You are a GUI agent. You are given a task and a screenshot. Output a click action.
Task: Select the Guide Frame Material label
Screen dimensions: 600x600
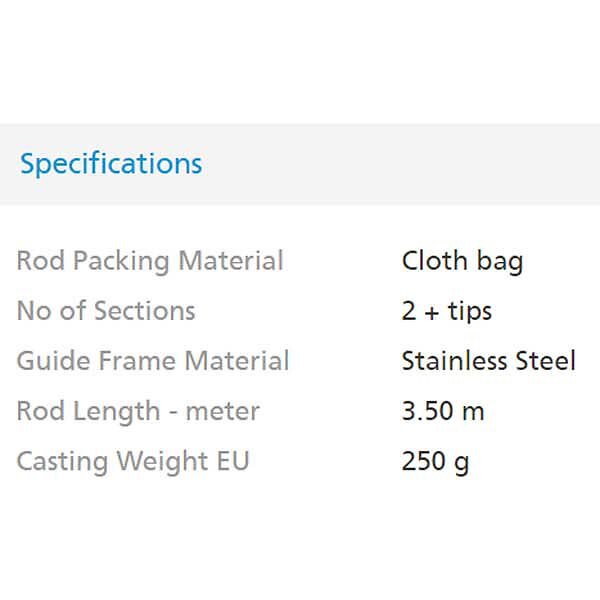pyautogui.click(x=153, y=361)
